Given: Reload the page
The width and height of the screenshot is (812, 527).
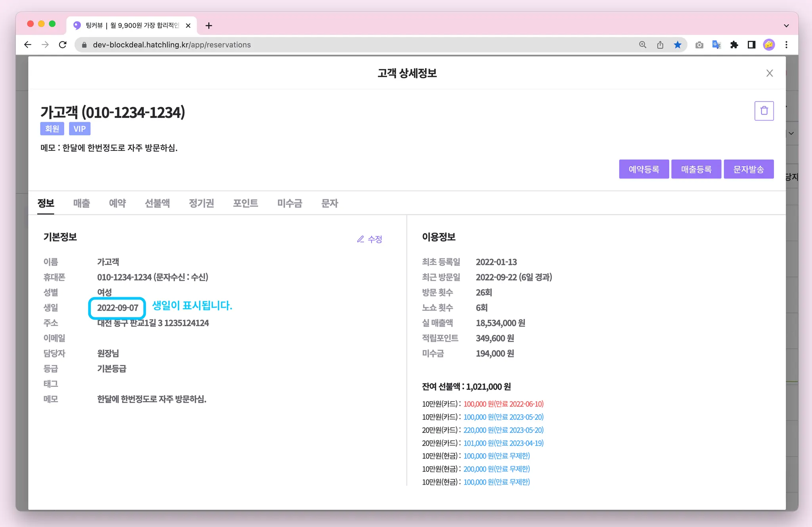Looking at the screenshot, I should pos(63,45).
